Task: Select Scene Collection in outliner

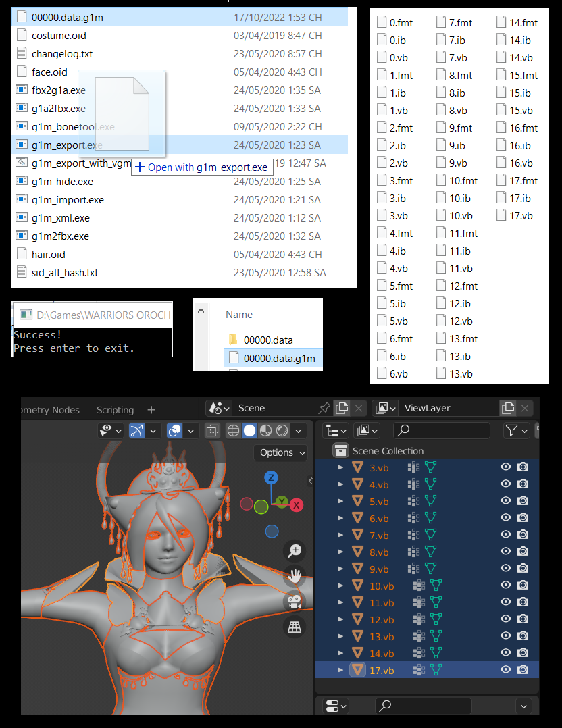Action: (388, 451)
